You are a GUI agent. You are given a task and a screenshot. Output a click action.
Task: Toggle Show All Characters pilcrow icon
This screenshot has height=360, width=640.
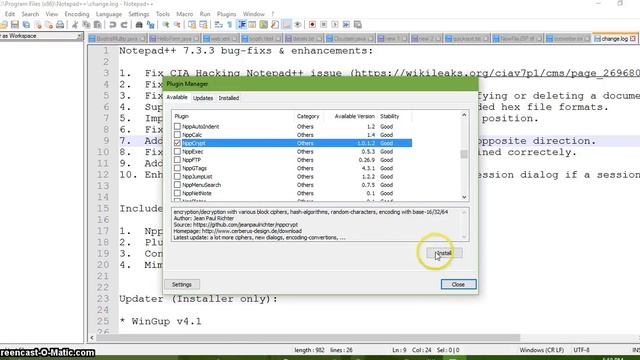click(230, 25)
